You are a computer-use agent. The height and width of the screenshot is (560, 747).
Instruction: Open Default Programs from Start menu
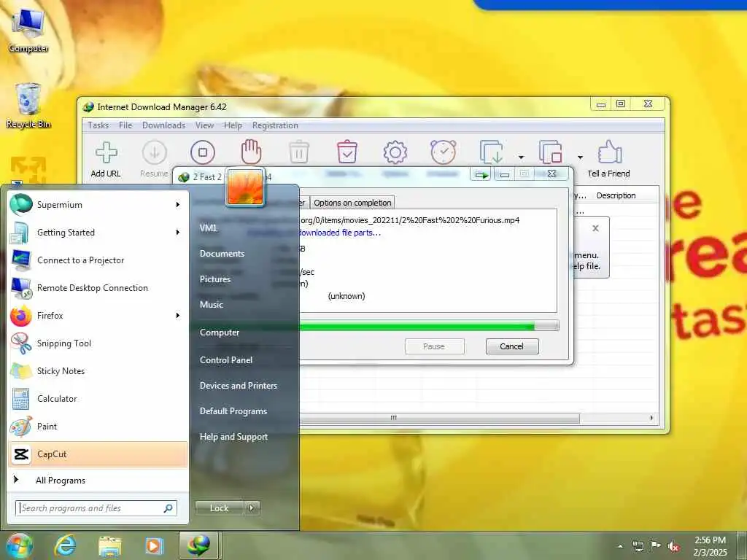coord(233,411)
